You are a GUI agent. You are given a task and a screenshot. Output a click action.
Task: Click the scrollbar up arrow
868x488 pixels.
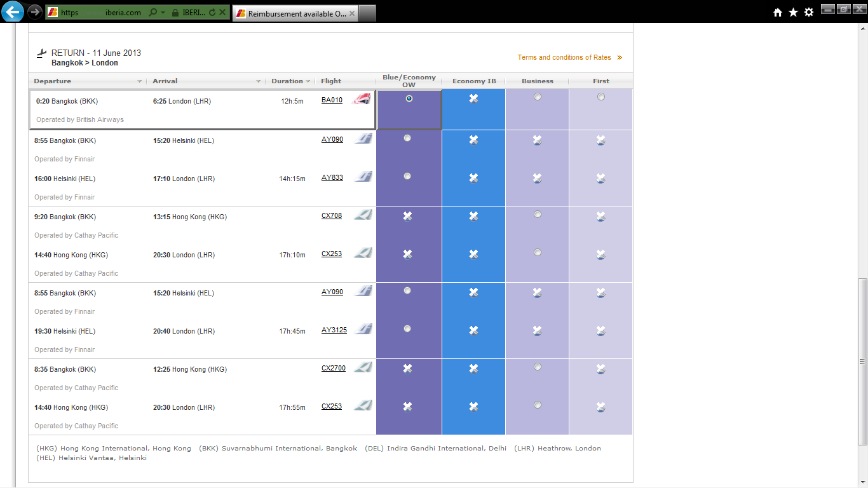862,29
